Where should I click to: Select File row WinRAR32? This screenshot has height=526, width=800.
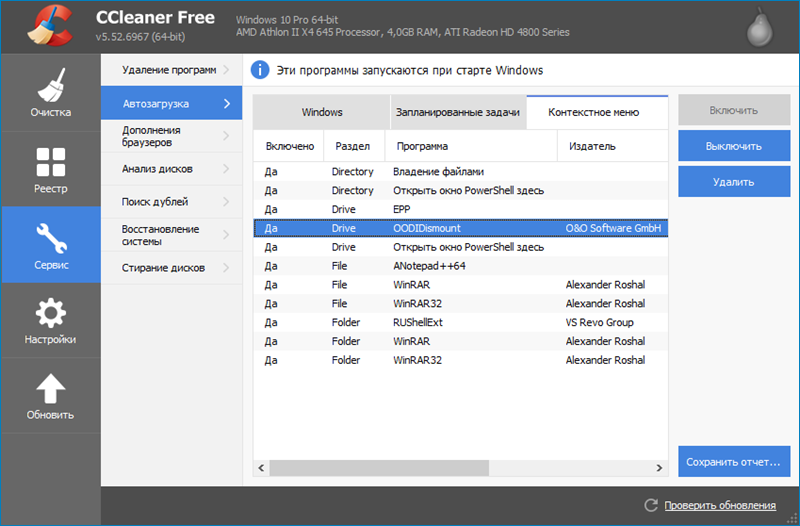point(461,304)
